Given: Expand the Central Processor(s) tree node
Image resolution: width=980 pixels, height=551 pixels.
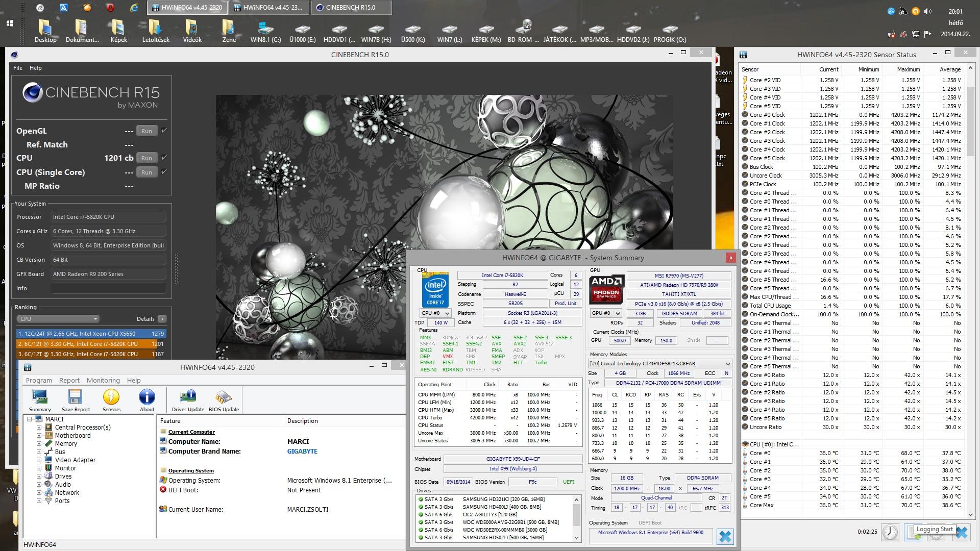Looking at the screenshot, I should 39,428.
